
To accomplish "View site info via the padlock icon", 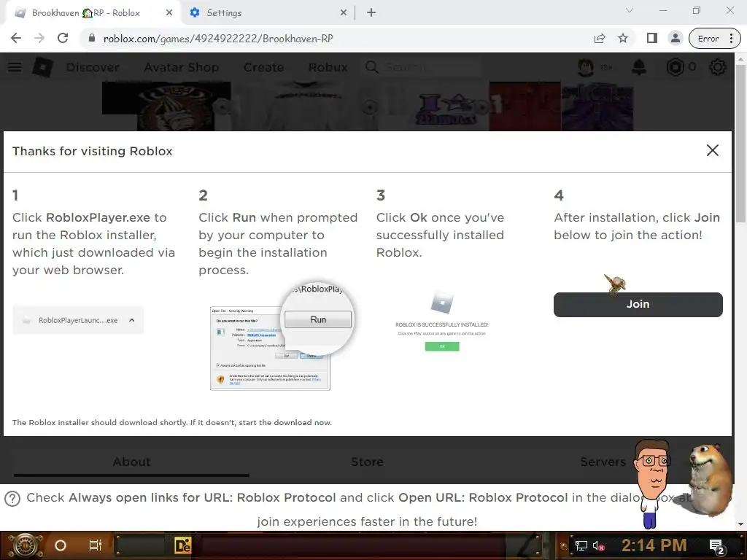I will [x=92, y=39].
